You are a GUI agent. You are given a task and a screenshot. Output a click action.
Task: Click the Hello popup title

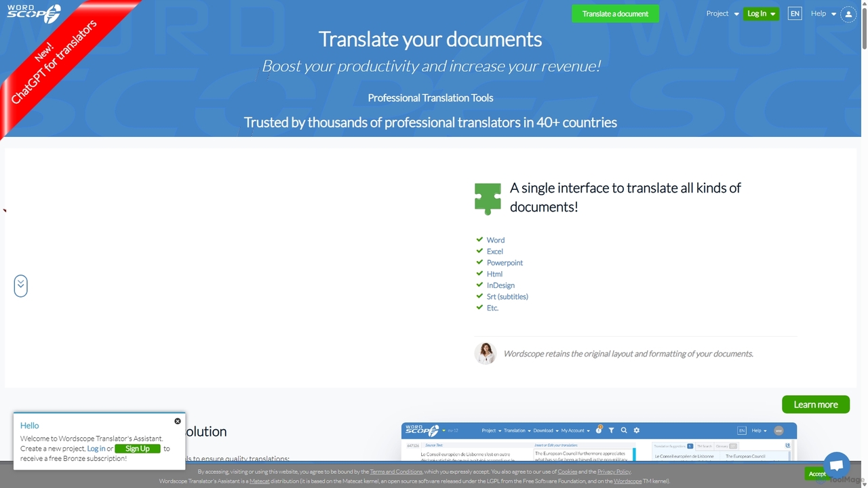29,426
